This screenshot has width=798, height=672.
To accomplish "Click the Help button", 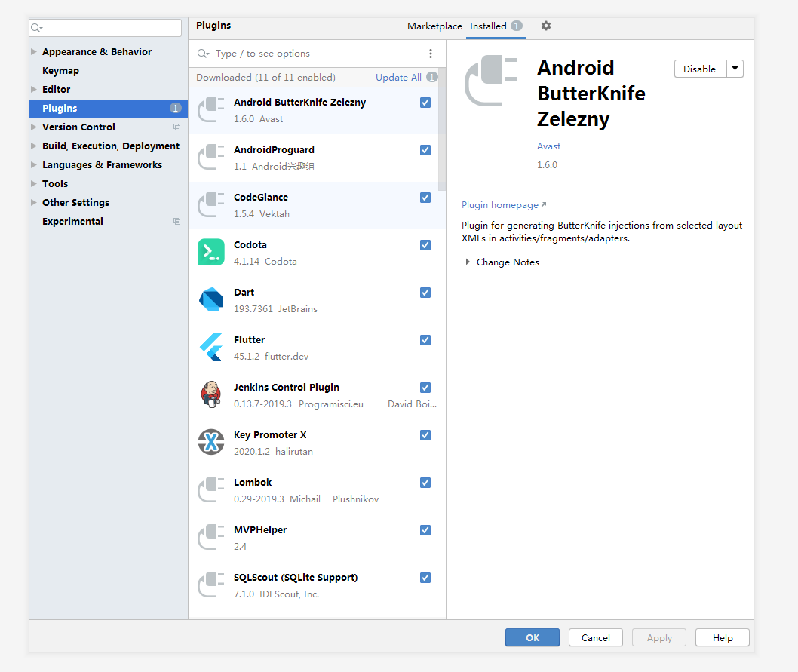I will coord(722,637).
